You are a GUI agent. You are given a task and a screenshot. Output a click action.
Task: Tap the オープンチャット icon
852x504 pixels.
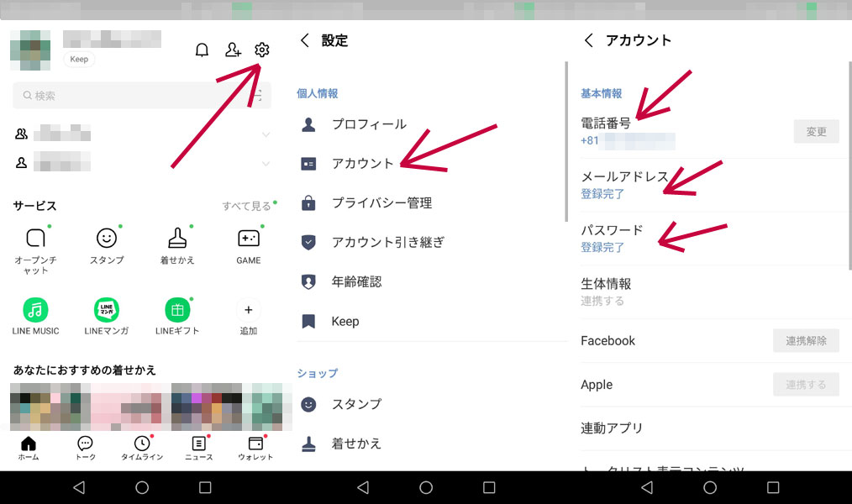click(x=36, y=239)
